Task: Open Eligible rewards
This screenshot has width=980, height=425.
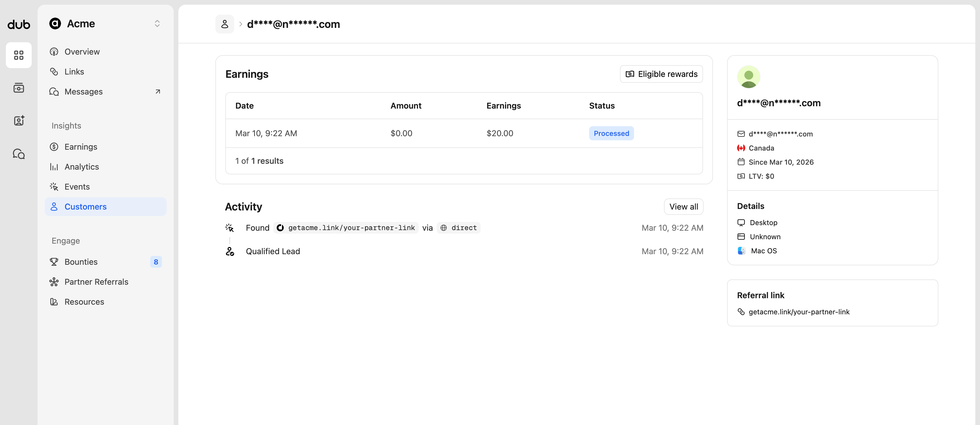Action: [661, 74]
